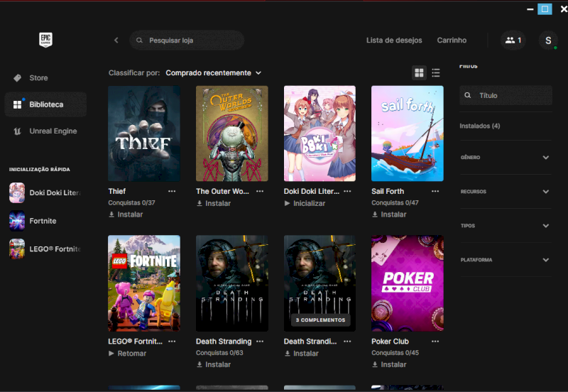Launch LEGO Fortnite from quick launch icon
The width and height of the screenshot is (568, 392).
[17, 249]
